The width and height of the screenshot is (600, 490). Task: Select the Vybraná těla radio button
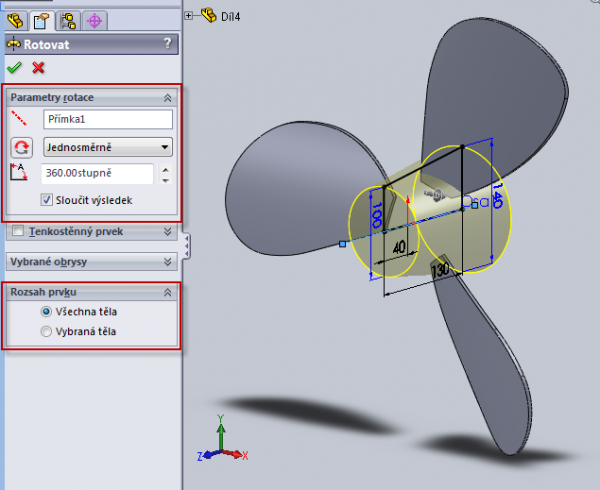46,330
